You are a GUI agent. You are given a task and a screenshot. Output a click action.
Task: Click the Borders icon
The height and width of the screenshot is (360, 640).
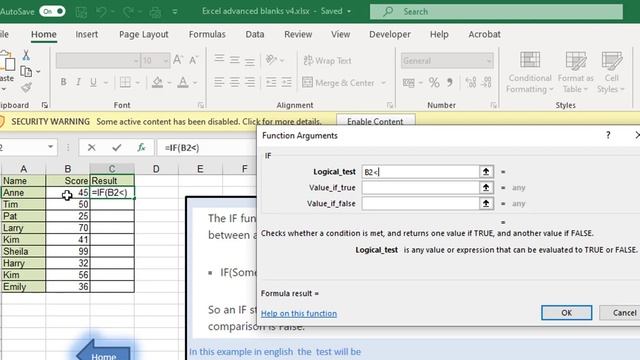[125, 82]
